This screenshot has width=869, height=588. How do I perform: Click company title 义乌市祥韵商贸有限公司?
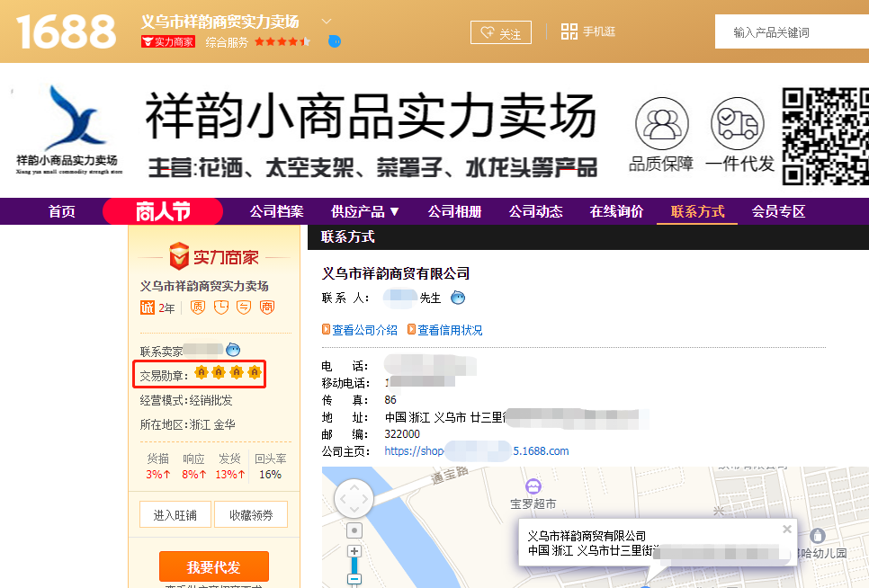(396, 273)
